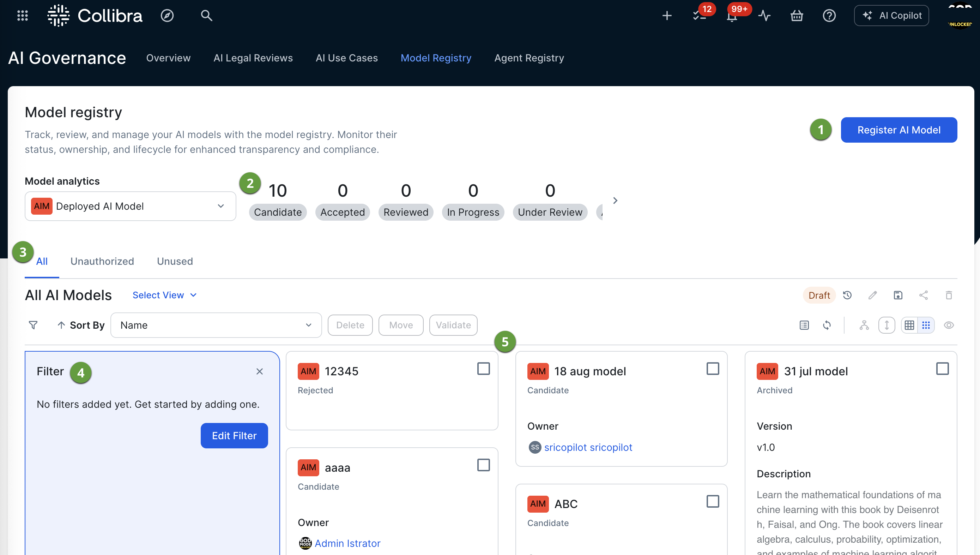
Task: Tick the checkbox on 12345 card
Action: (x=483, y=369)
